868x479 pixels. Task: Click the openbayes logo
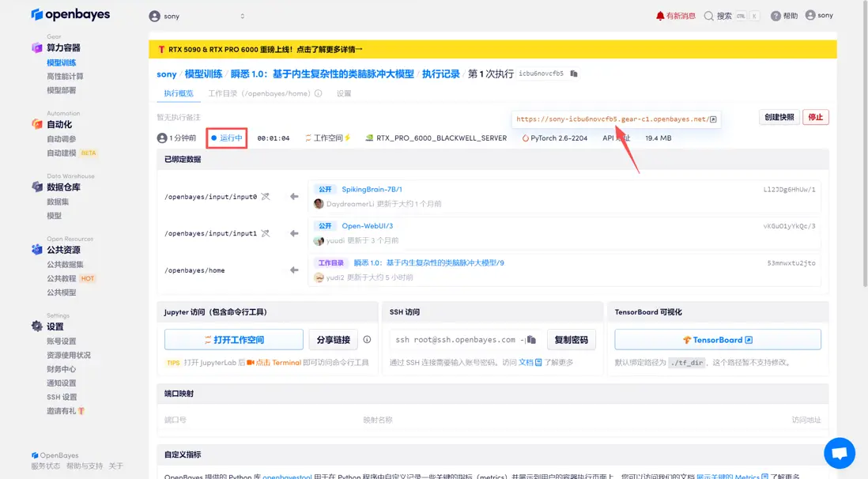pyautogui.click(x=70, y=14)
